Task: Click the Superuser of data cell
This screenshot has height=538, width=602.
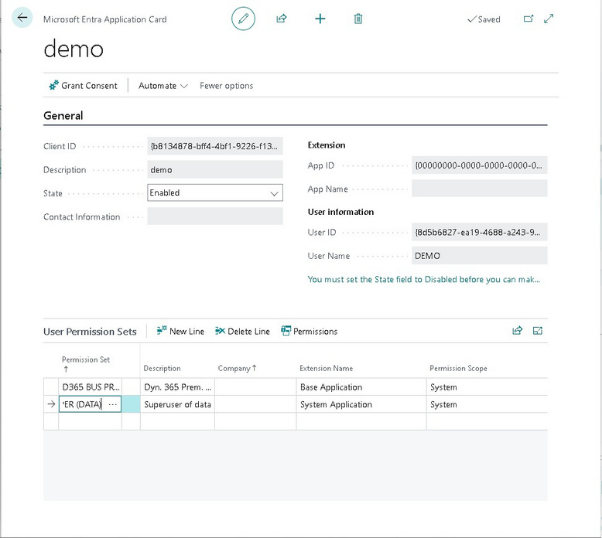Action: pos(177,404)
